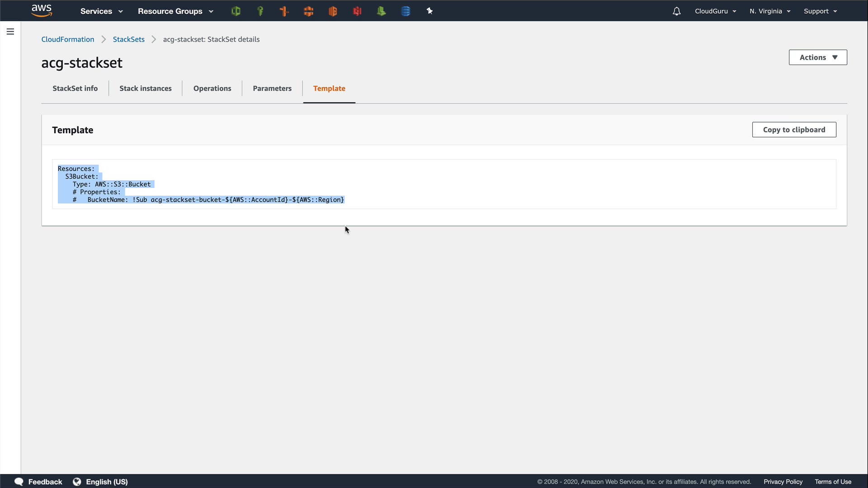
Task: Click the AWS logo home icon
Action: pos(42,10)
